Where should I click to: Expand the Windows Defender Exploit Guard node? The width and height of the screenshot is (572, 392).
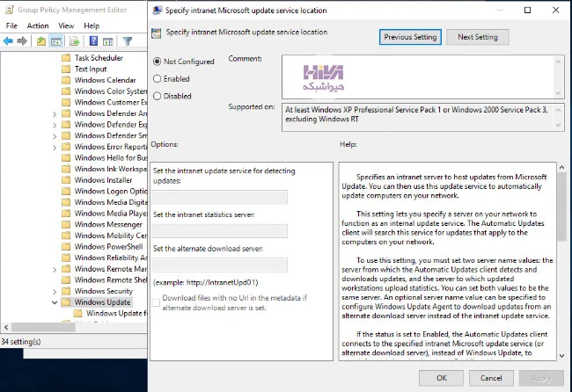55,125
